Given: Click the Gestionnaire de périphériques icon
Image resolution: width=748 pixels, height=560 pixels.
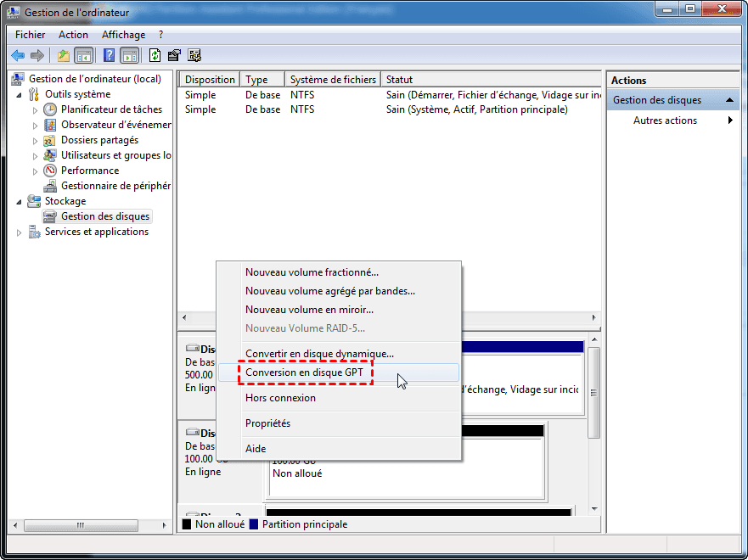Looking at the screenshot, I should (49, 186).
